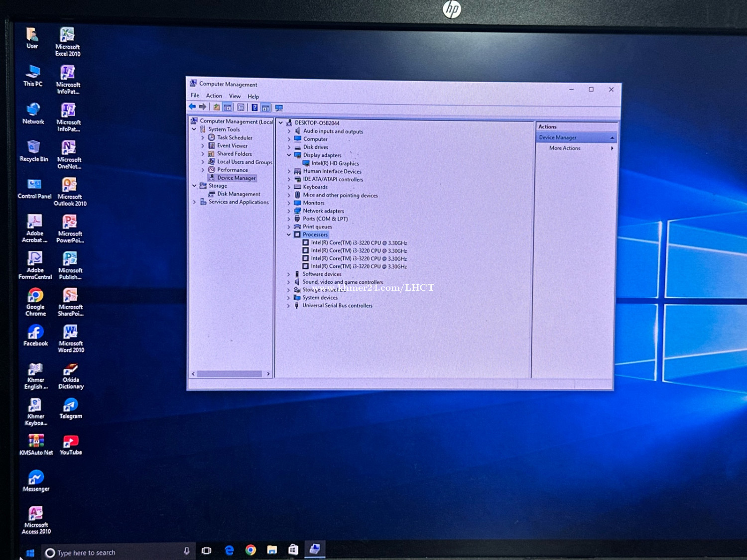
Task: Open Microsoft Edge from the taskbar
Action: coord(229,550)
